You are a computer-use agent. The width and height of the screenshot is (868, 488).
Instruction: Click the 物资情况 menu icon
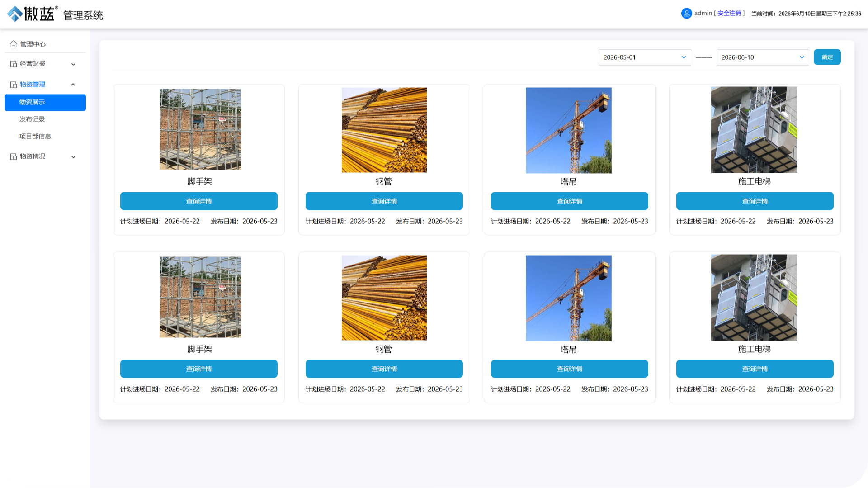(14, 156)
